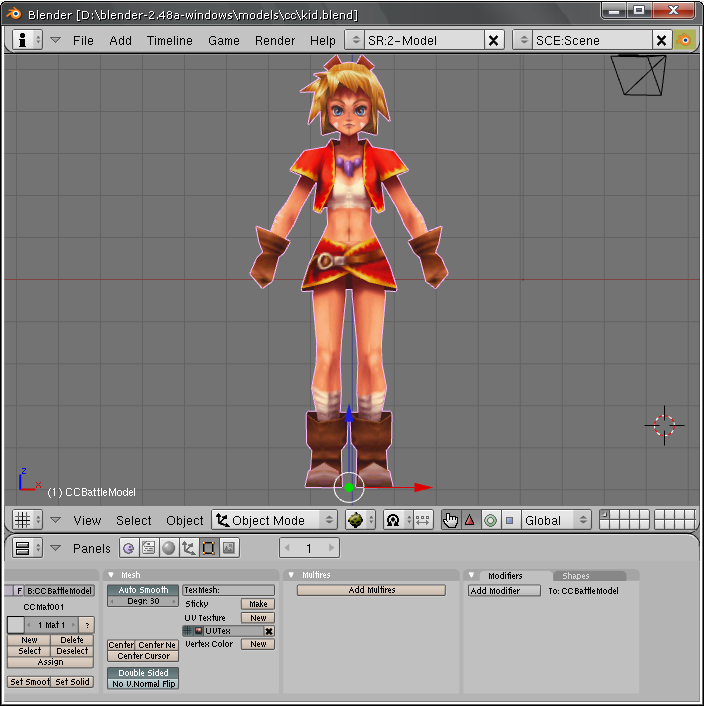
Task: Open the Timeline menu
Action: pos(170,41)
